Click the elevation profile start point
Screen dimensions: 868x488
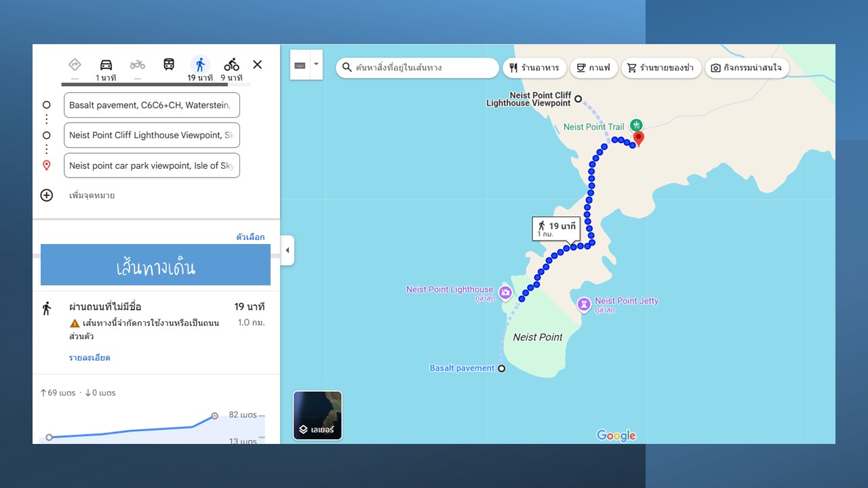coord(49,437)
